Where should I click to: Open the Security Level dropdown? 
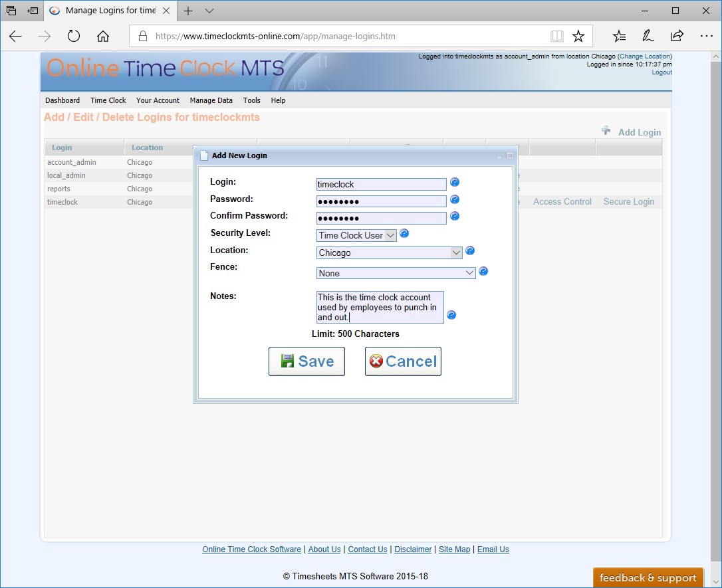coord(356,236)
